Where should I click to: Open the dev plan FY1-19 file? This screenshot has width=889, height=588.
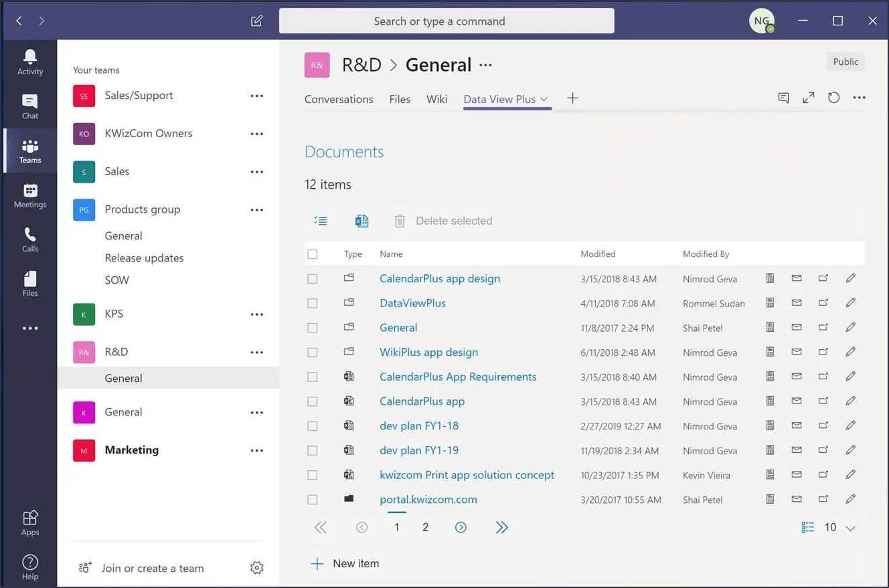(x=419, y=450)
